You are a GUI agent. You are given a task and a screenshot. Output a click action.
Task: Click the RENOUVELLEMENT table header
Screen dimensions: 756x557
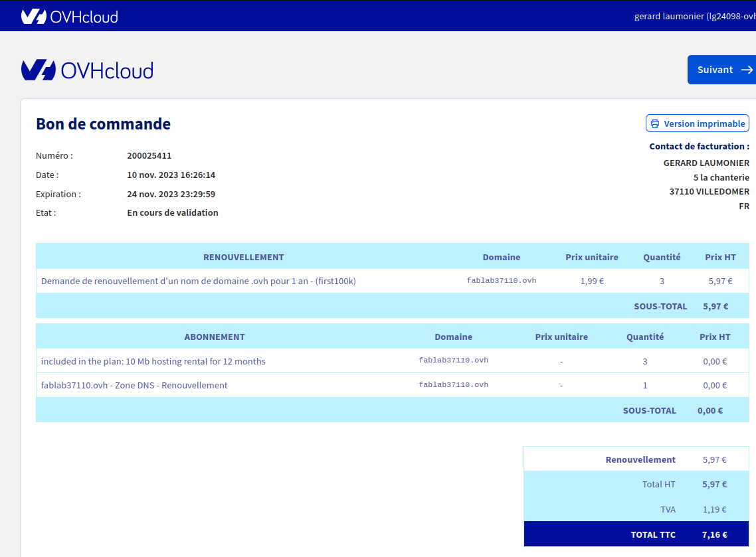click(243, 258)
